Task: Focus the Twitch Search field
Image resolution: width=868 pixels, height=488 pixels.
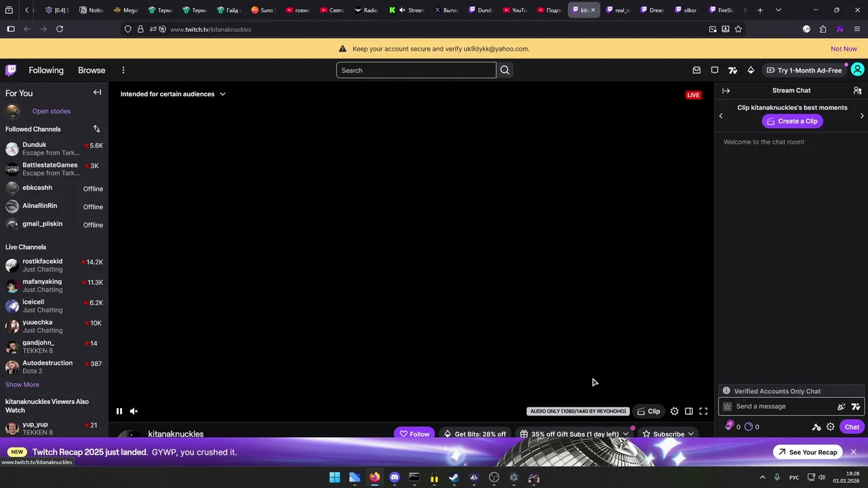Action: tap(416, 70)
